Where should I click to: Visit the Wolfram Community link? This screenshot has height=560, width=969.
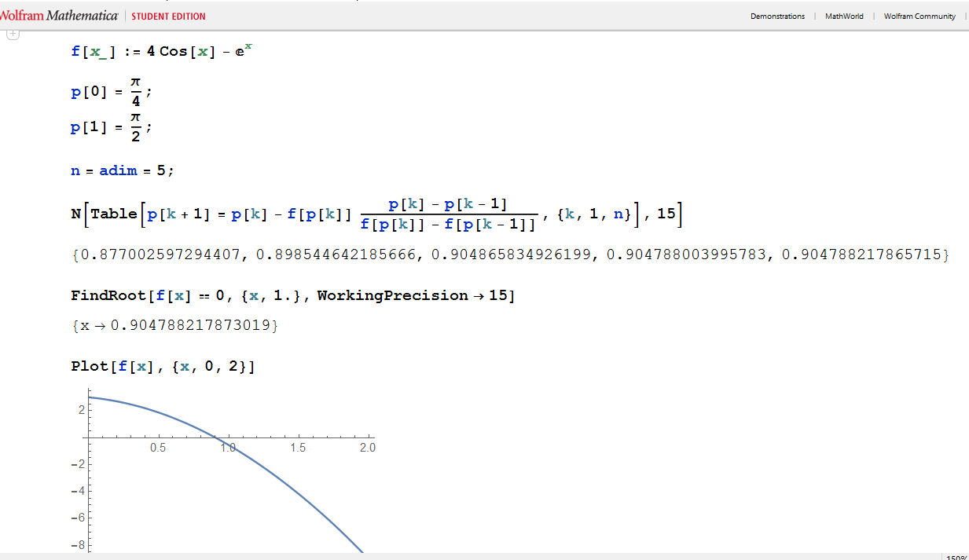point(919,16)
